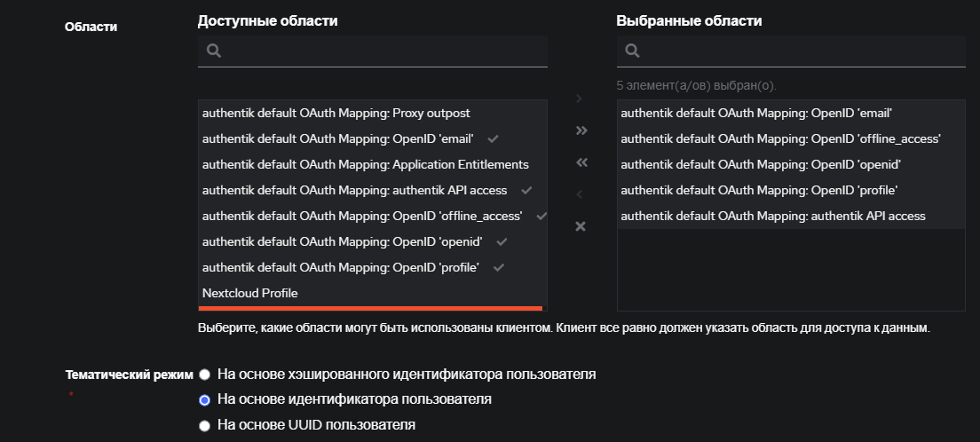Focus the selected scopes search field
The width and height of the screenshot is (980, 442).
click(799, 51)
